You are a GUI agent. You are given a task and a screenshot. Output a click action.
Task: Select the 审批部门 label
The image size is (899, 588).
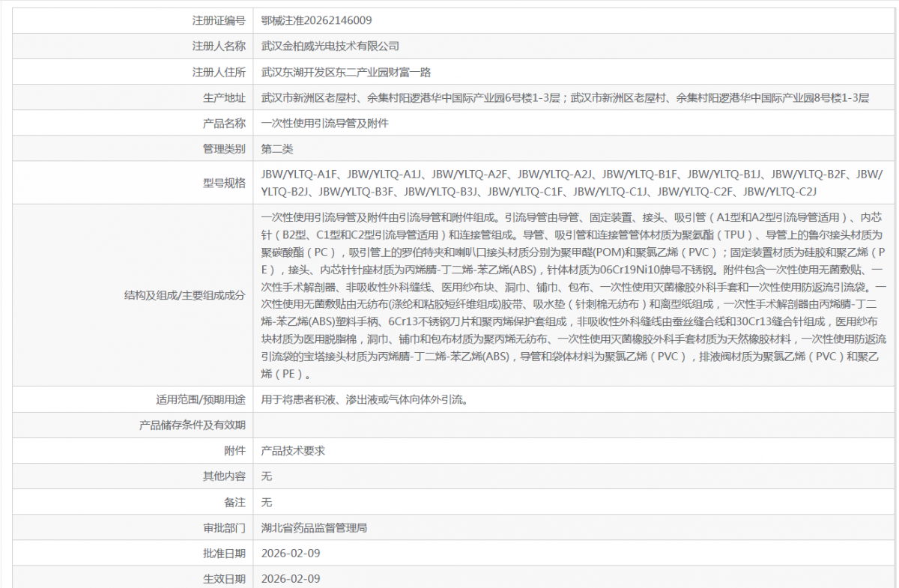(224, 527)
